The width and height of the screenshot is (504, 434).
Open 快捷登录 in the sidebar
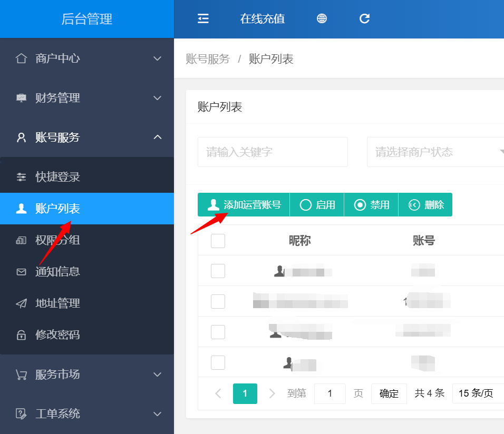click(x=58, y=177)
